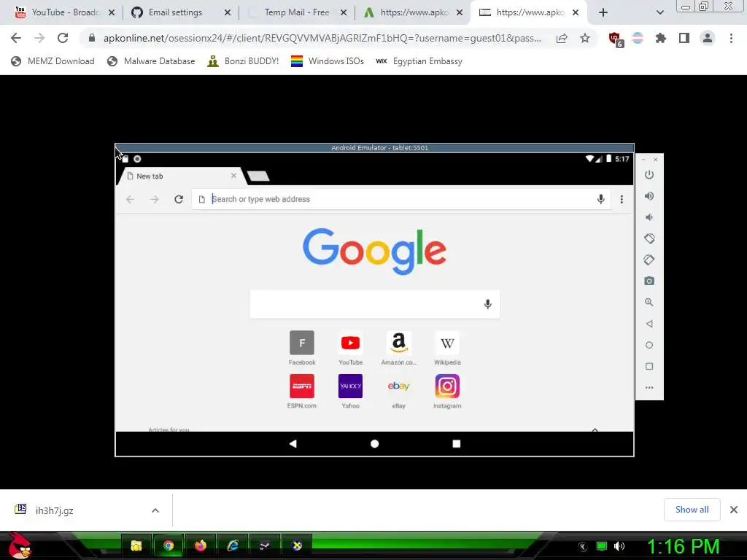Open the Egyptian Embassy bookmark
747x560 pixels.
[419, 61]
